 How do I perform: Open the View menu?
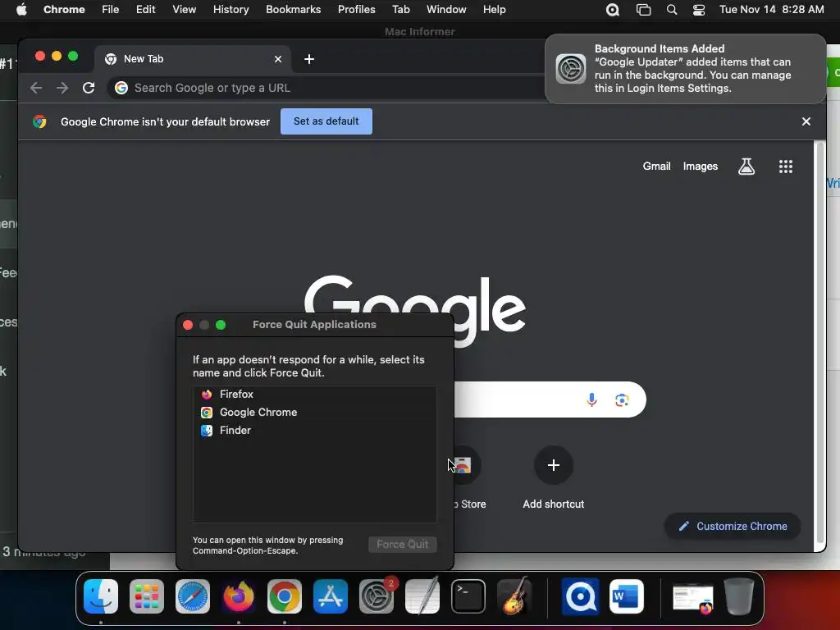[x=185, y=10]
